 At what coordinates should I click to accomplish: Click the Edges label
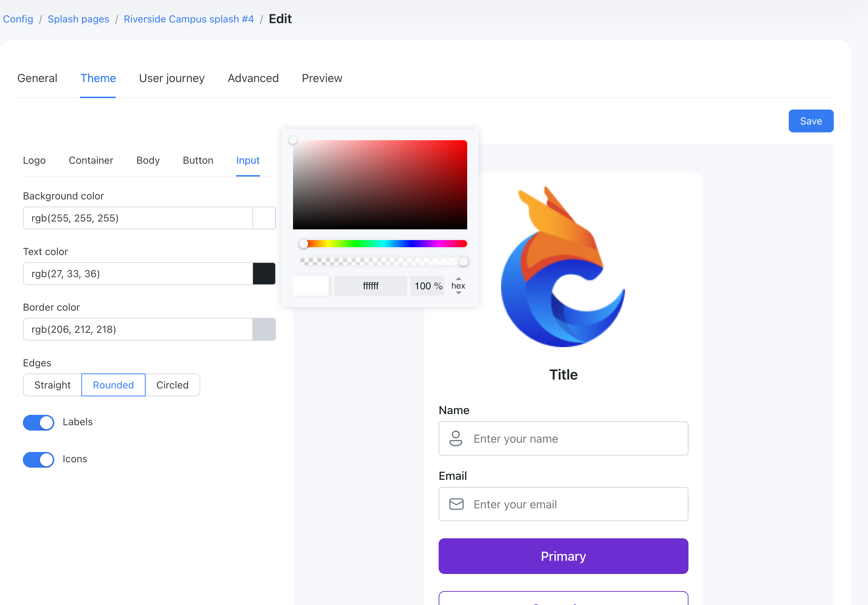coord(37,363)
